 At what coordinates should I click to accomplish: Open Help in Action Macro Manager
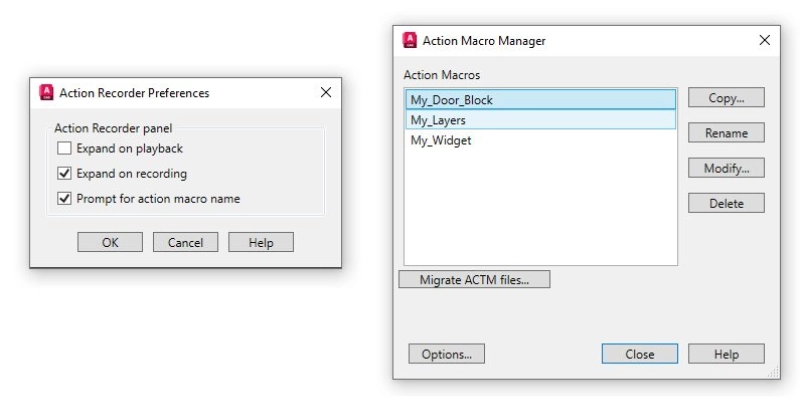tap(727, 354)
